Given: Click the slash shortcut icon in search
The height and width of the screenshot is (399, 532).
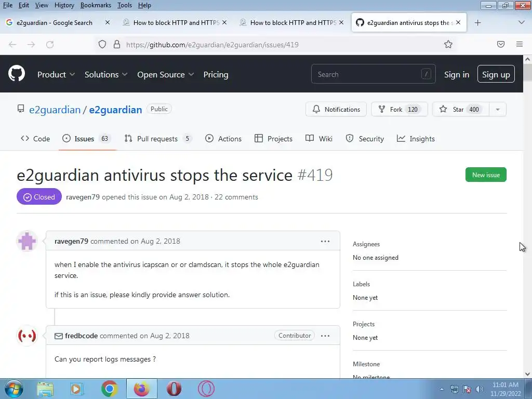Looking at the screenshot, I should pos(426,74).
